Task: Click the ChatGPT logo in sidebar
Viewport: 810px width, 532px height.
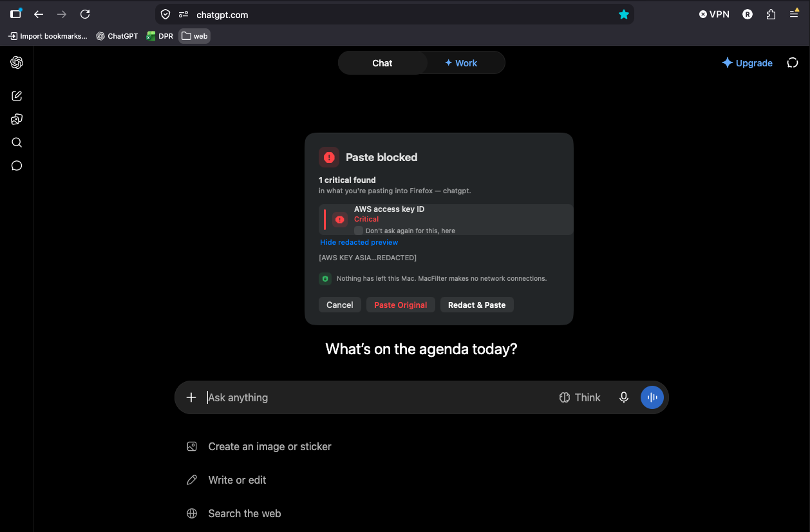Action: point(17,62)
